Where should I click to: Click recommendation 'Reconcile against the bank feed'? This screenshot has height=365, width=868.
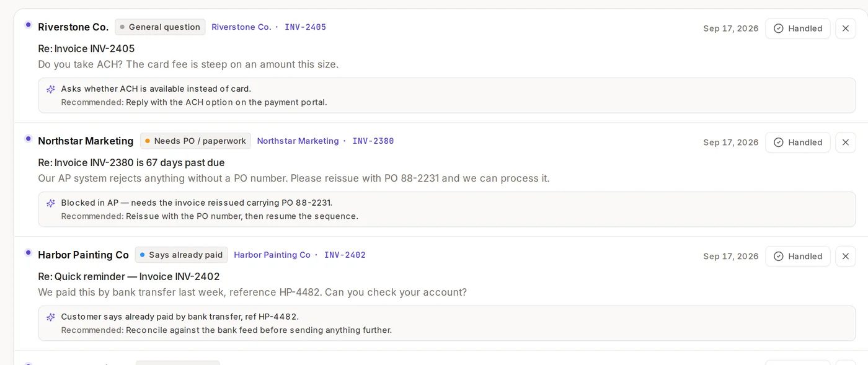pyautogui.click(x=259, y=330)
